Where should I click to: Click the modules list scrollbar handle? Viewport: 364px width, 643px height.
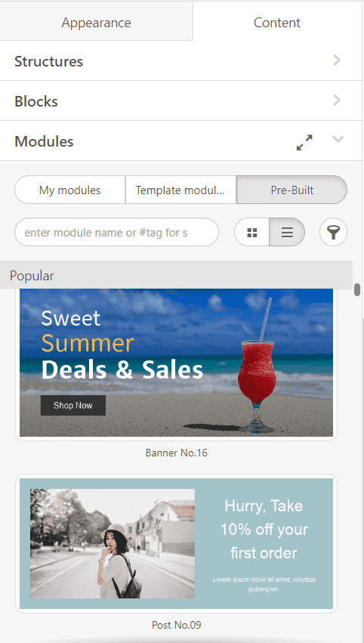[357, 289]
